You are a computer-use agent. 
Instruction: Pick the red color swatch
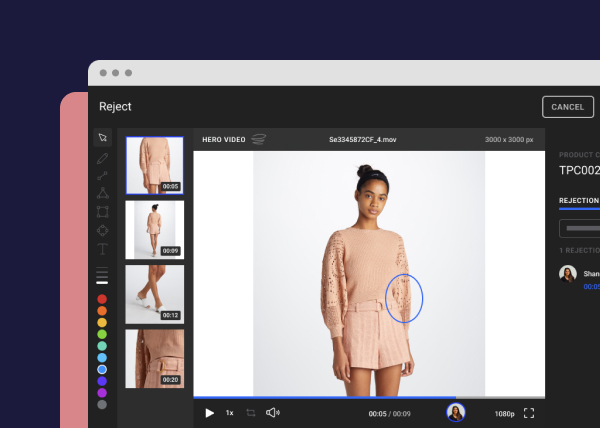[102, 299]
